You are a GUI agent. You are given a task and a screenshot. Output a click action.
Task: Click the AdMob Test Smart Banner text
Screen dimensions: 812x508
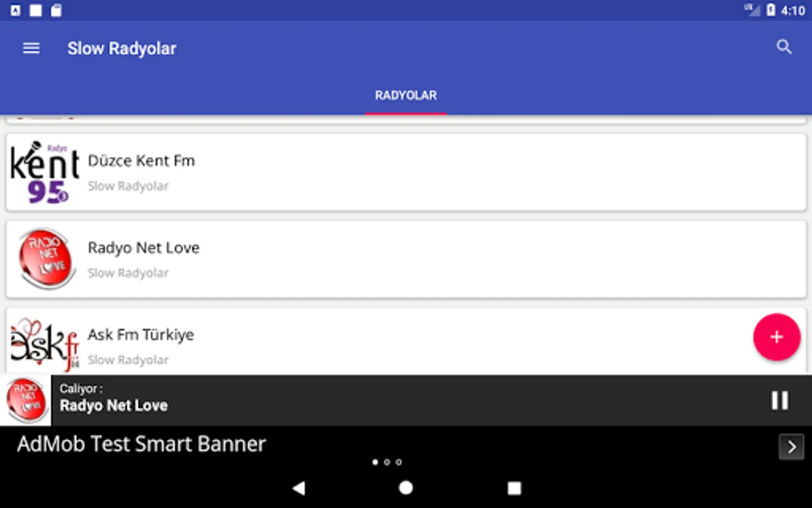142,444
